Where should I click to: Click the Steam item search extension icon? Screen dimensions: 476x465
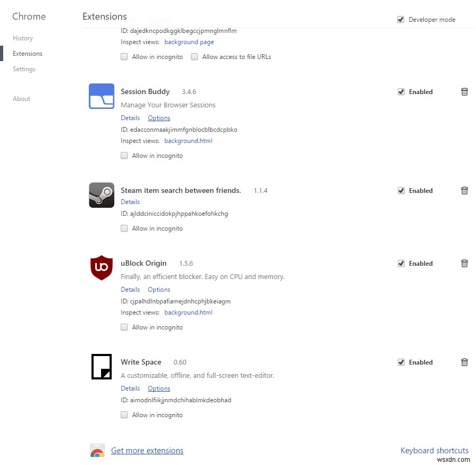pos(101,195)
